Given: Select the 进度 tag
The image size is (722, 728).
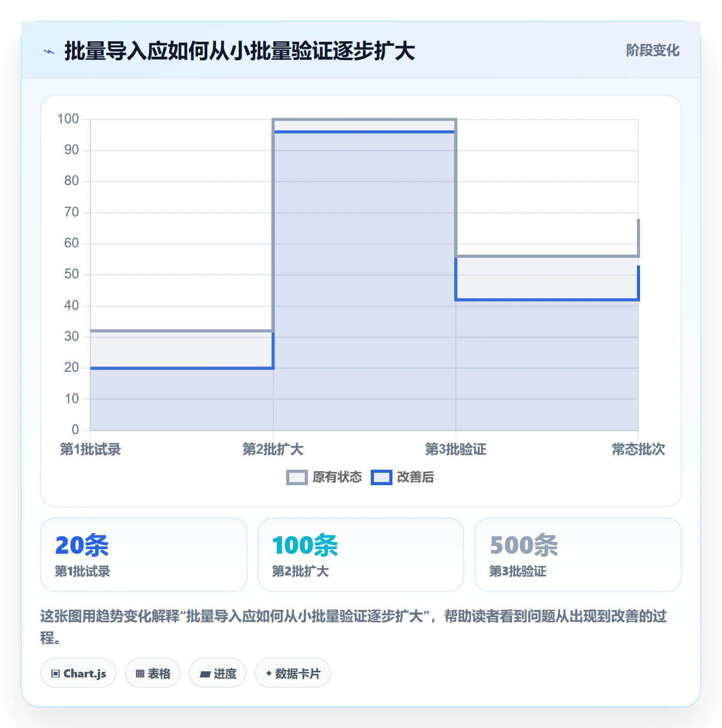Looking at the screenshot, I should coord(218,673).
